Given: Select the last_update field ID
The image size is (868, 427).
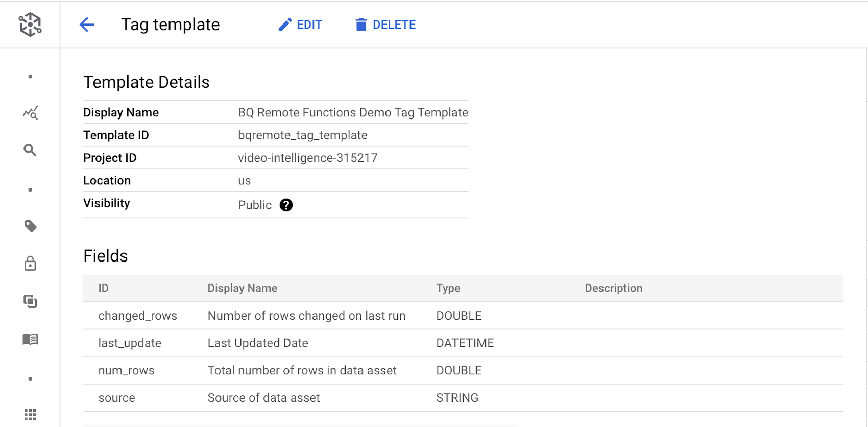Looking at the screenshot, I should (x=130, y=343).
